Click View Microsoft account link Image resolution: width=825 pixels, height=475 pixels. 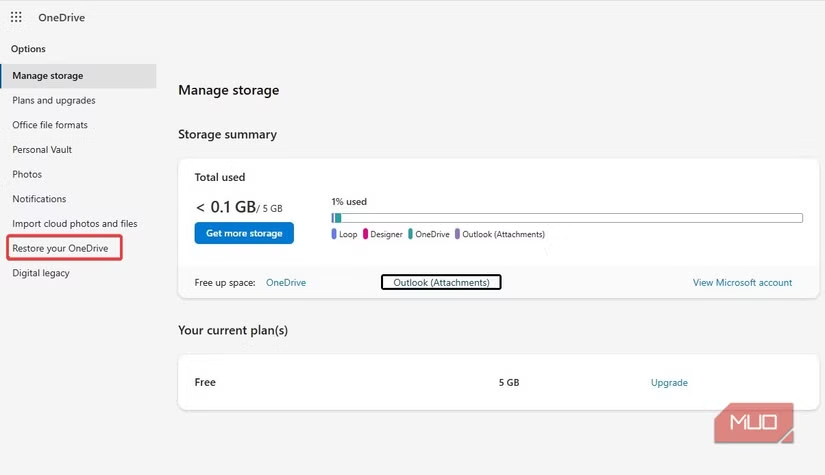(x=742, y=283)
